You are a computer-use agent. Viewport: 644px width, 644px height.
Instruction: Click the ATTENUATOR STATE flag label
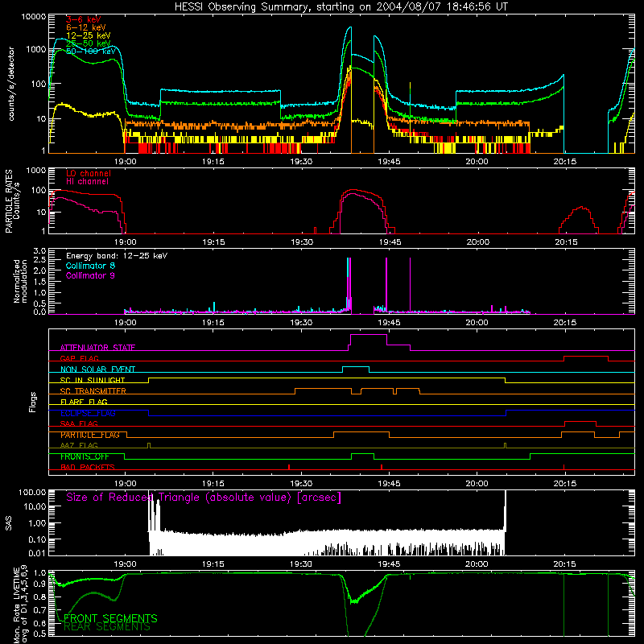point(97,348)
